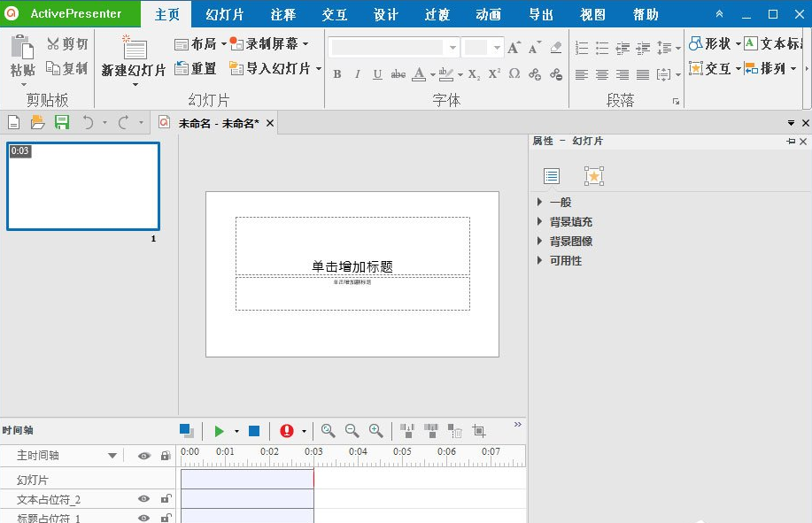Screen dimensions: 812x523
Task: Click the Zoom In icon in timeline
Action: pos(375,431)
